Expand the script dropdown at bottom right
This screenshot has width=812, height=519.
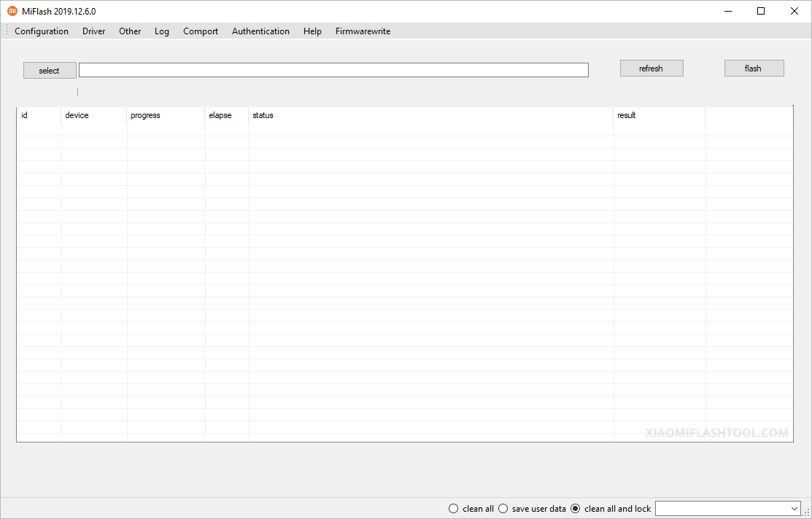tap(794, 509)
